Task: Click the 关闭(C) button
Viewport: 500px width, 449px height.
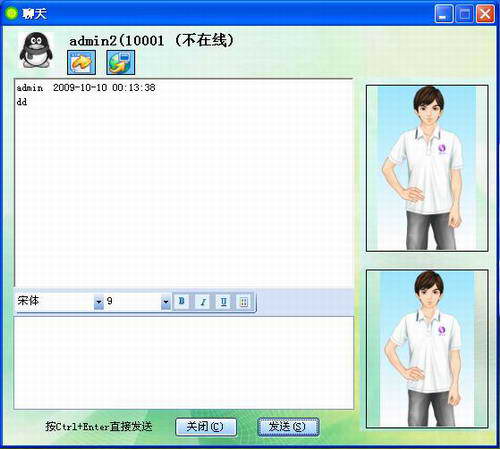Action: click(x=206, y=427)
